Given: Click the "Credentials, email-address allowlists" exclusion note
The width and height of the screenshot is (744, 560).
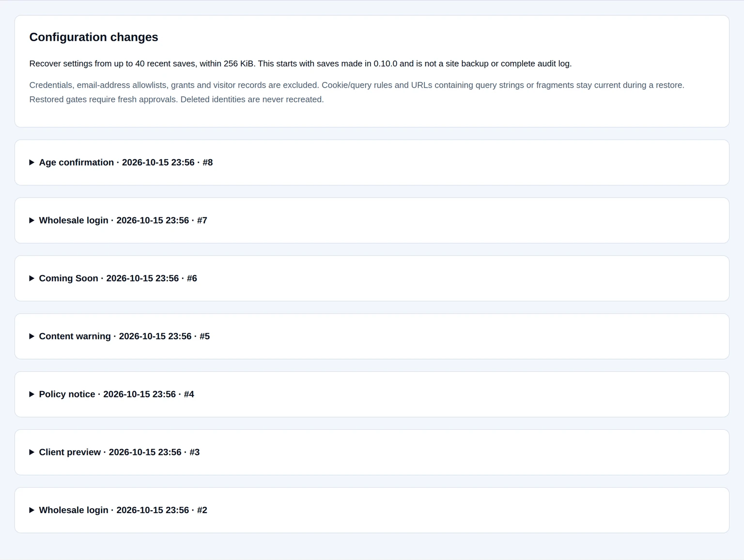Looking at the screenshot, I should [x=357, y=92].
